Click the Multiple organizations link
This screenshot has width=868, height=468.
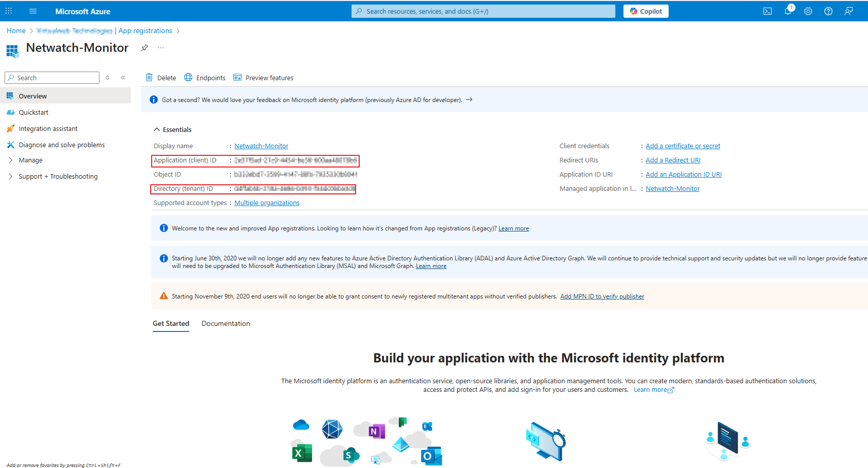[x=267, y=203]
